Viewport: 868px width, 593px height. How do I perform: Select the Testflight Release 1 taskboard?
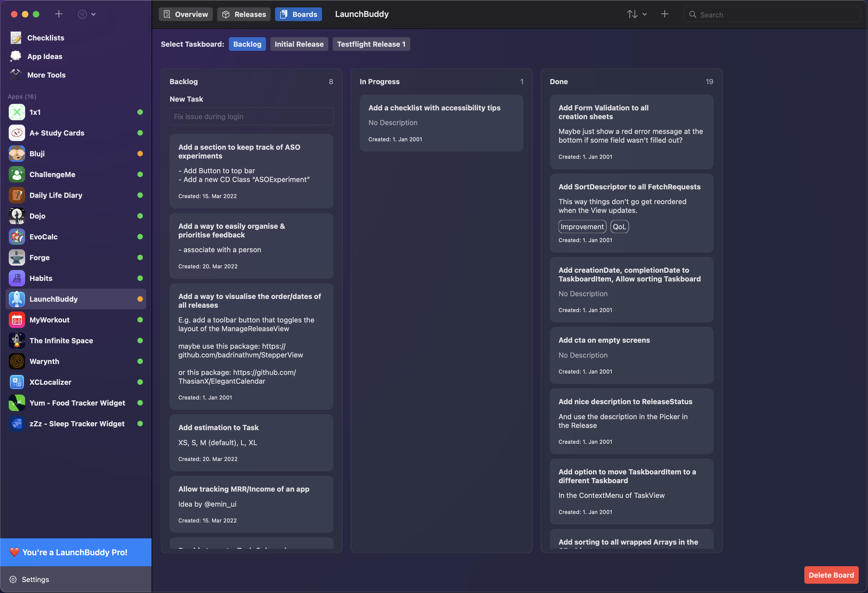point(371,44)
